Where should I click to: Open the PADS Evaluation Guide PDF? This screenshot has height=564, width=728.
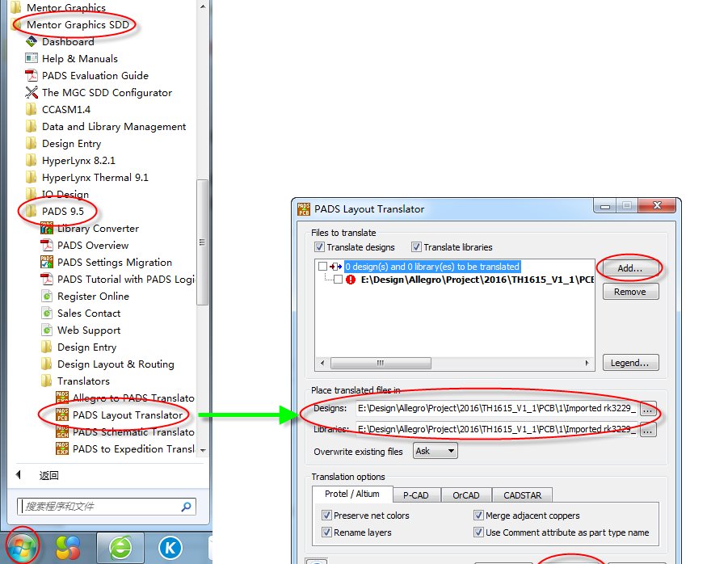point(95,76)
